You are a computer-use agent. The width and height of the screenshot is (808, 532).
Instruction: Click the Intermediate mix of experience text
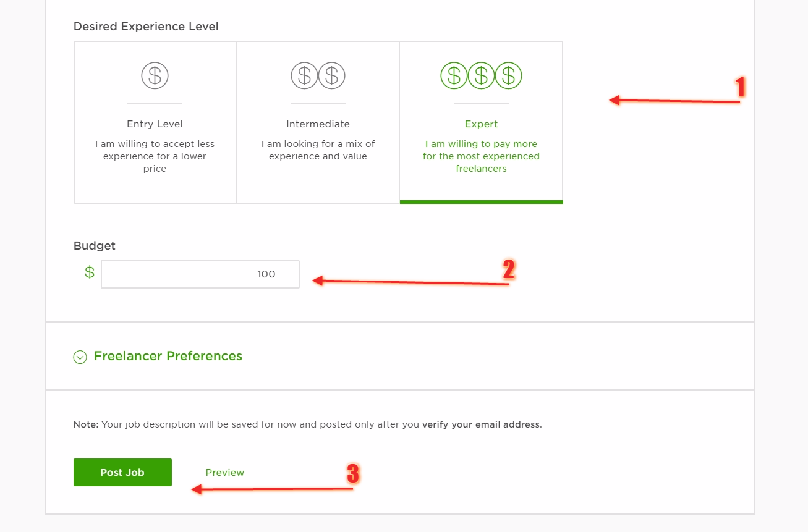pyautogui.click(x=318, y=150)
